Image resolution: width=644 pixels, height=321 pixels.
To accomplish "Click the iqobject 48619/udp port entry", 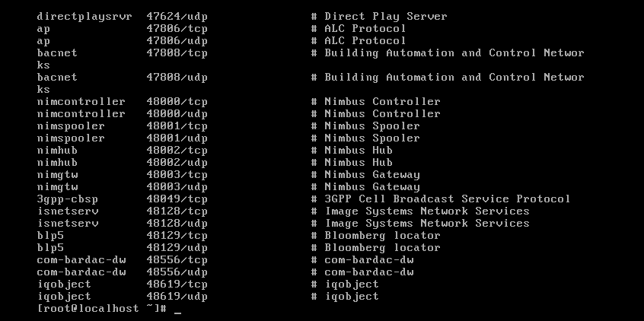I will pyautogui.click(x=177, y=297).
